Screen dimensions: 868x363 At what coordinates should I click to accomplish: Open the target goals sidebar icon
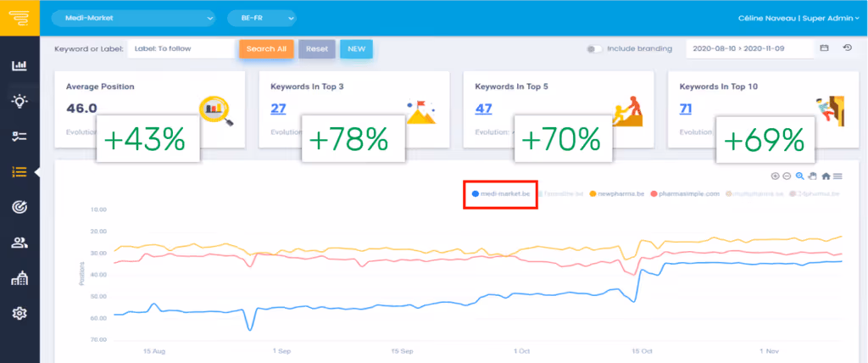point(19,207)
